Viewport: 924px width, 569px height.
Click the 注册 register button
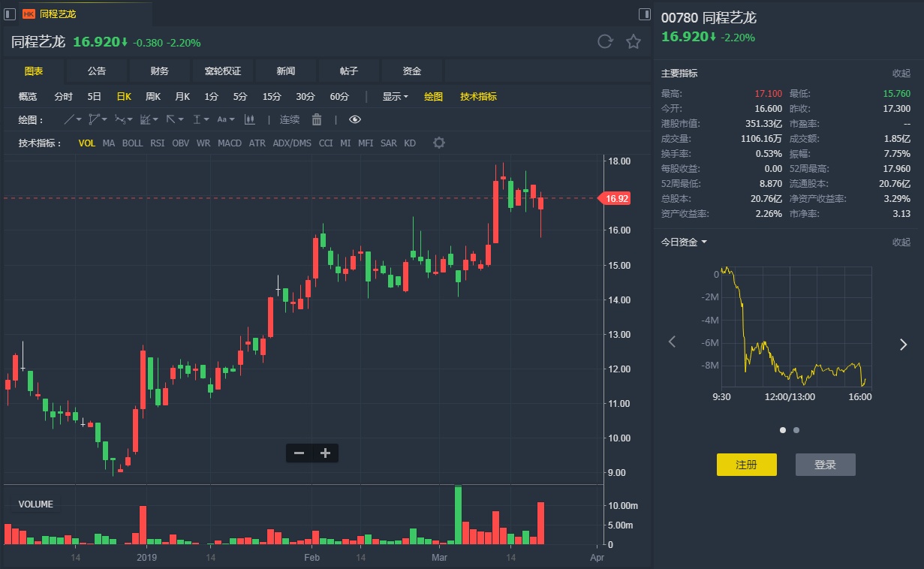pos(747,465)
